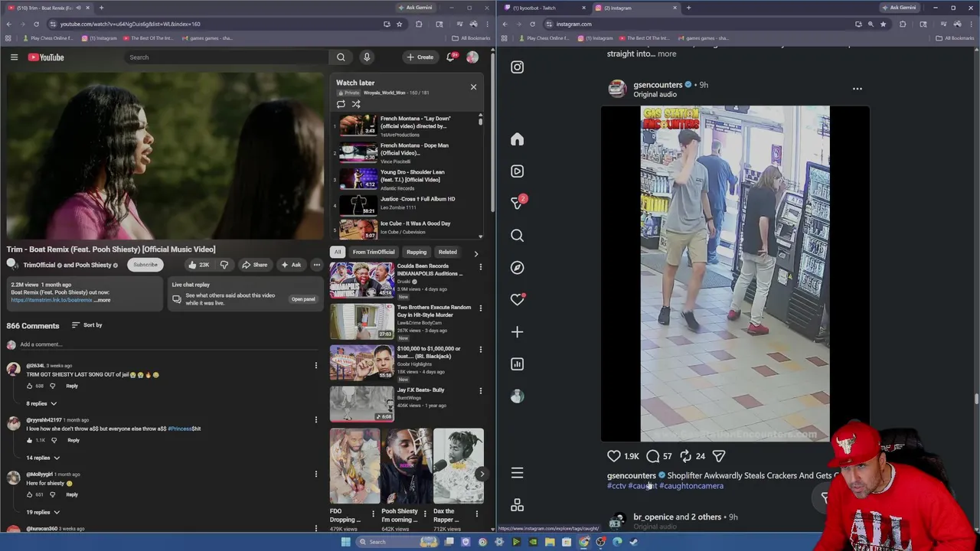Expand the 8 replies thread

[x=41, y=403]
